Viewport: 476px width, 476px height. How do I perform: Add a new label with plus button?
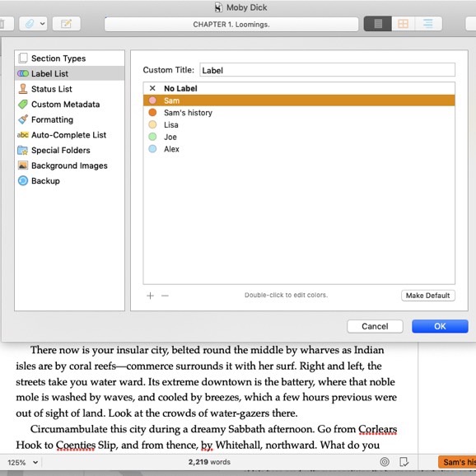pos(150,296)
